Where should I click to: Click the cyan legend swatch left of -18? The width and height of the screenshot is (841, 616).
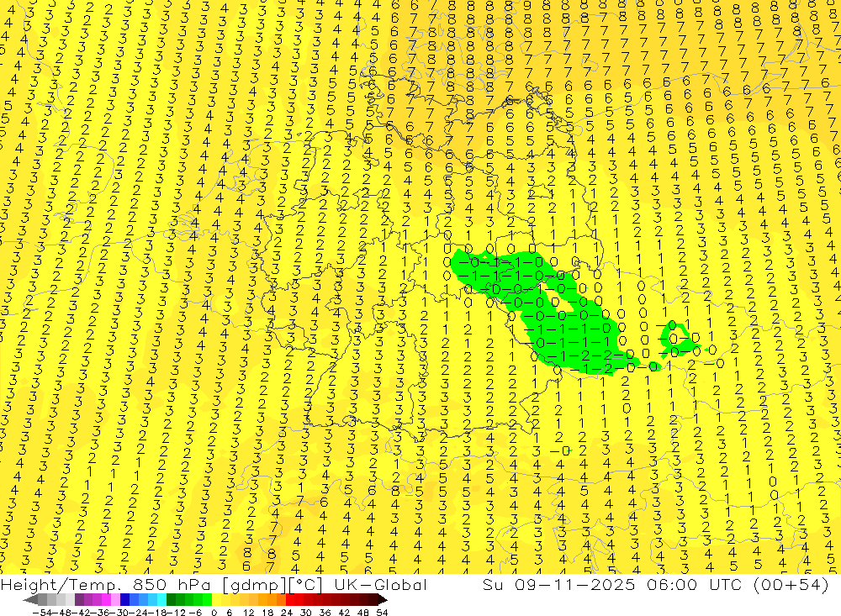(x=161, y=600)
